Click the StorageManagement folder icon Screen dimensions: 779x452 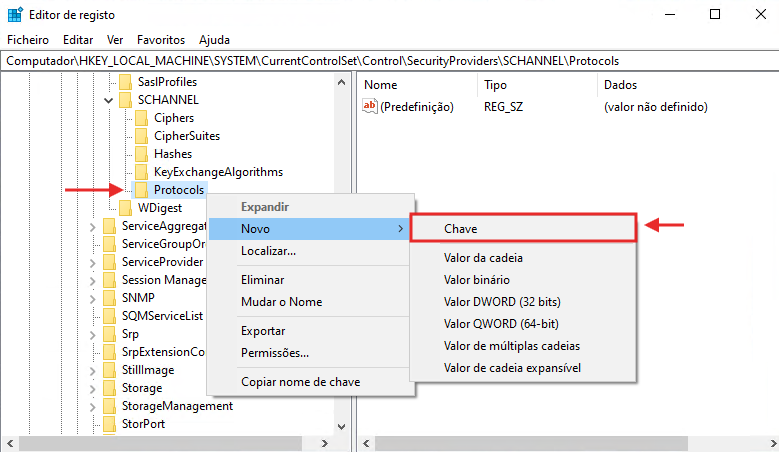[109, 406]
